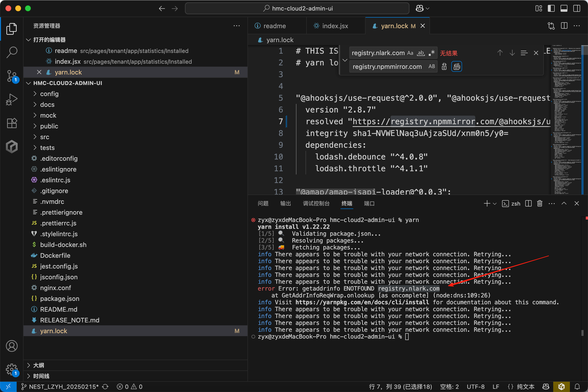Toggle Use Regular Expression in find
Viewport: 588px width, 392px height.
432,53
